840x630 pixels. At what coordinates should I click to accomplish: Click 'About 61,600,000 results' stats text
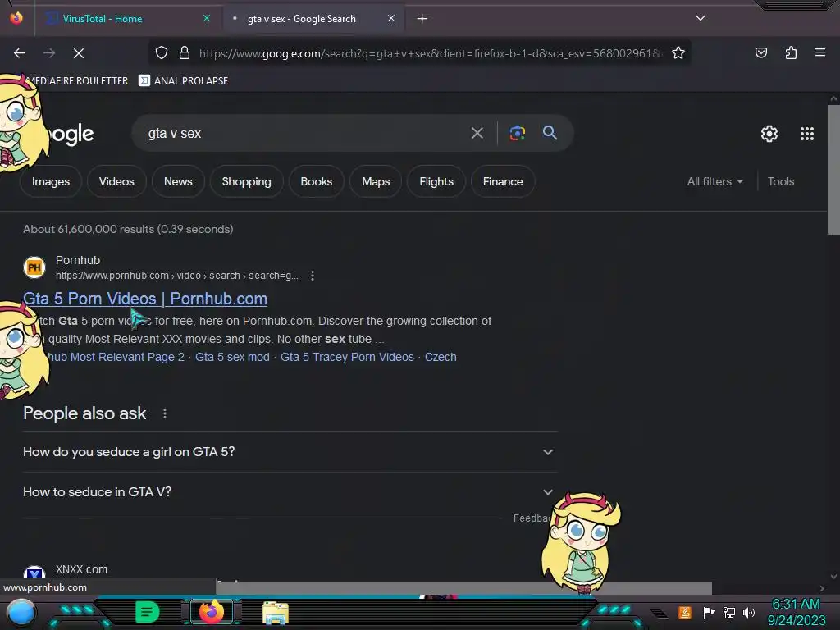(128, 230)
